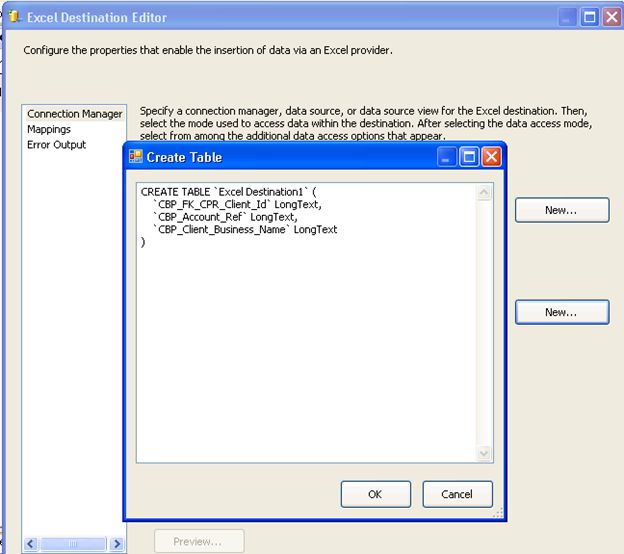Click the upper New... button
The width and height of the screenshot is (624, 554).
pos(562,210)
